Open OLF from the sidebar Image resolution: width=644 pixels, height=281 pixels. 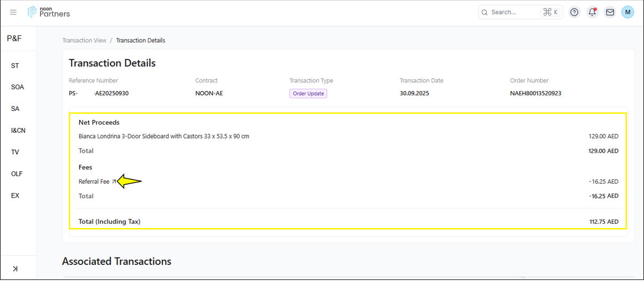[17, 174]
